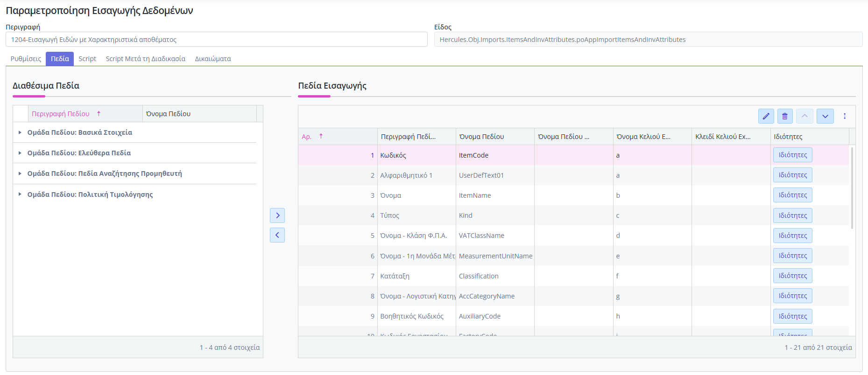Viewport: 868px width, 375px height.
Task: Click the Περιγραφή text input field
Action: click(x=216, y=40)
